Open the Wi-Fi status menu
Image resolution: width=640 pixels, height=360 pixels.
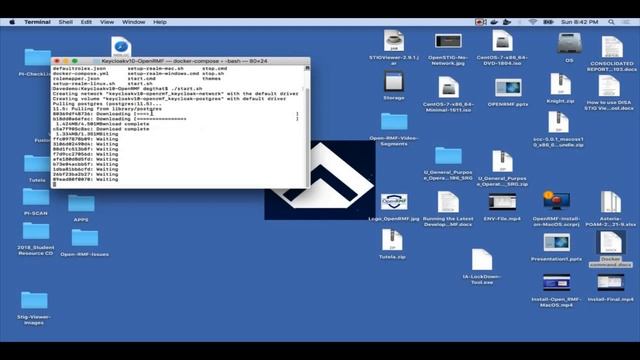(533, 22)
